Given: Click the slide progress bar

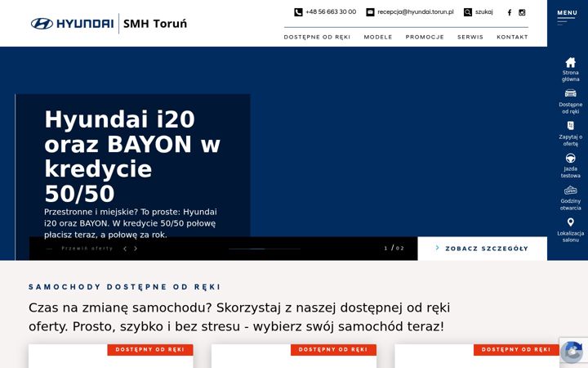Looking at the screenshot, I should (x=265, y=249).
